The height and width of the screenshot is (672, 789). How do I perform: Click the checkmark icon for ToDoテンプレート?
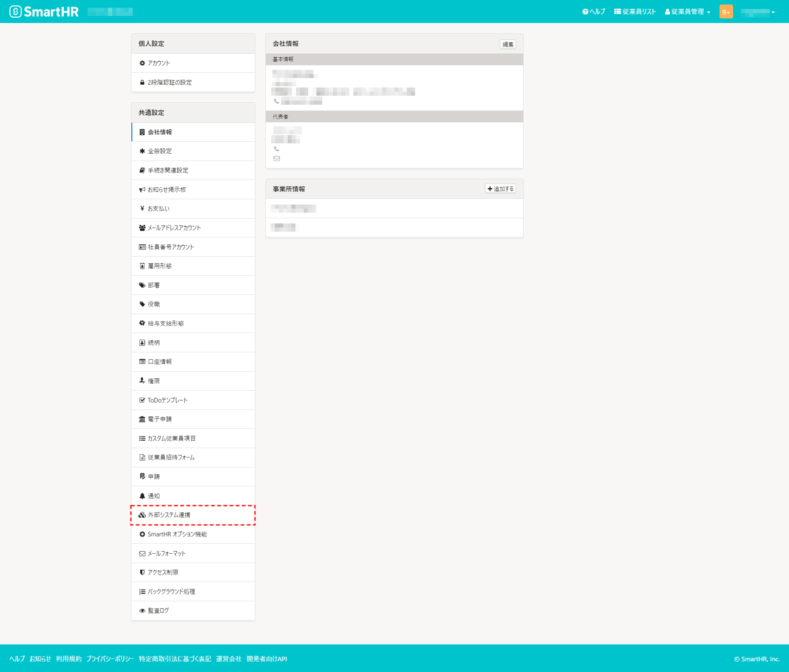tap(142, 400)
